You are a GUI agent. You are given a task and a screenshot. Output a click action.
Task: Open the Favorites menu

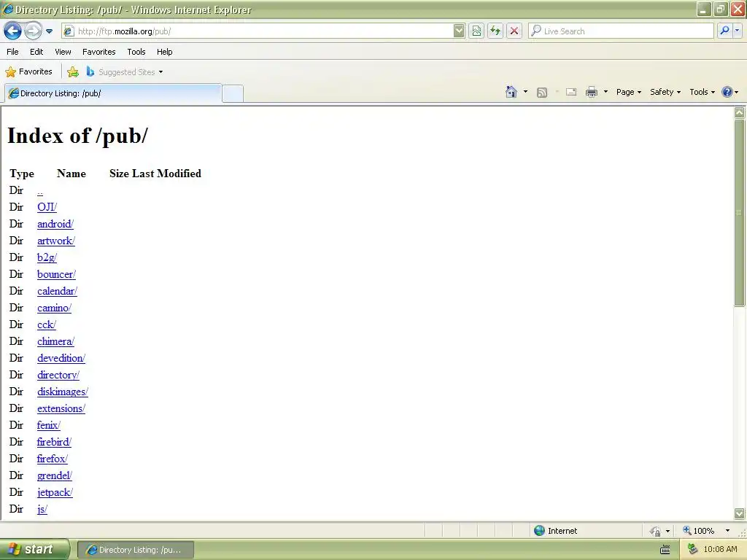click(x=99, y=52)
